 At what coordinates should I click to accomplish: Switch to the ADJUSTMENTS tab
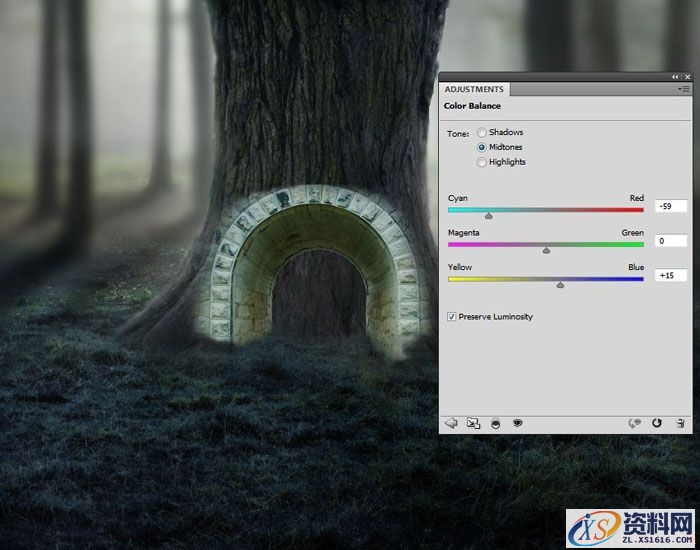coord(473,89)
